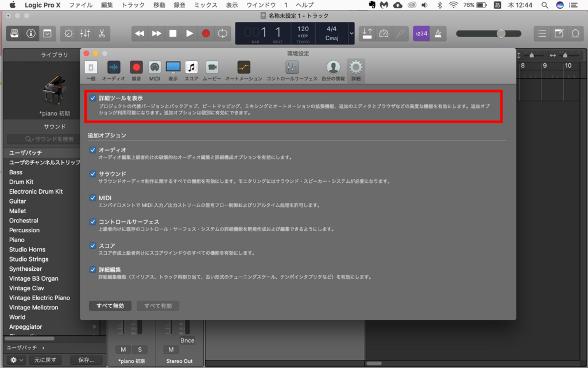Open the Editors scissors button
Viewport: 588px width, 368px height.
coord(101,33)
